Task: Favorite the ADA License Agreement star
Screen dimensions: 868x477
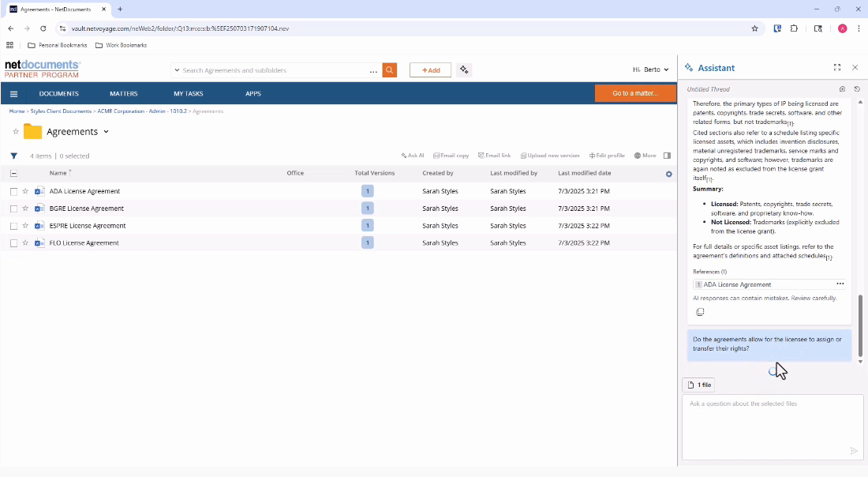Action: pos(25,191)
